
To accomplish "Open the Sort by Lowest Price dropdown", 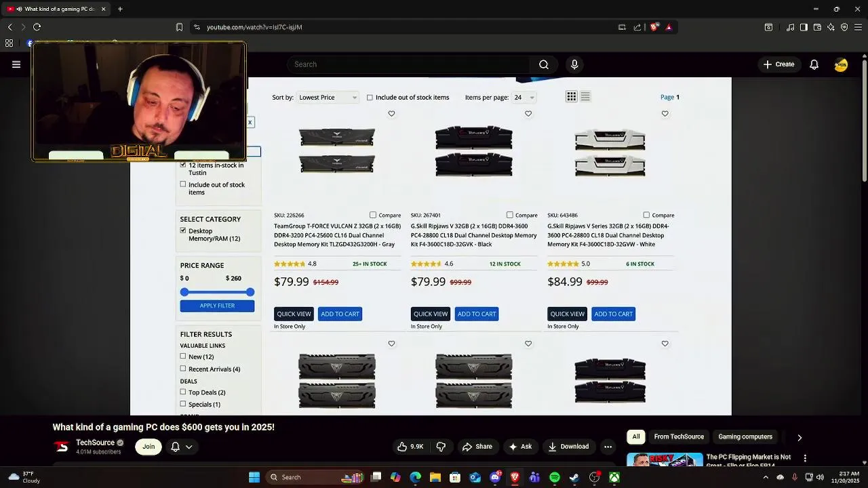I will [x=328, y=98].
